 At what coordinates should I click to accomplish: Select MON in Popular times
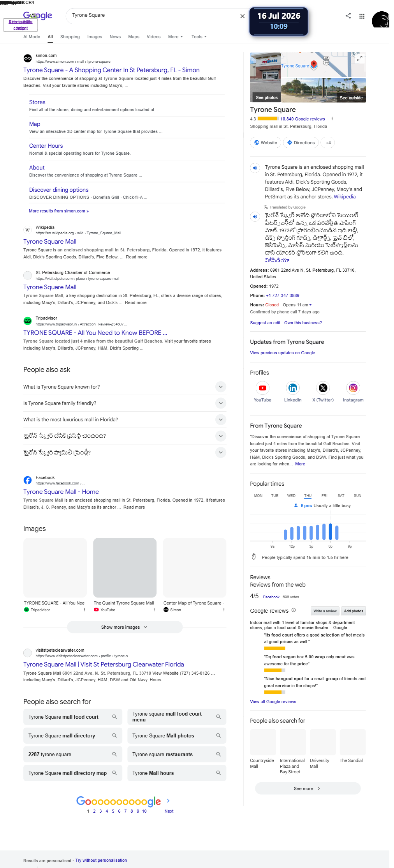click(x=258, y=496)
